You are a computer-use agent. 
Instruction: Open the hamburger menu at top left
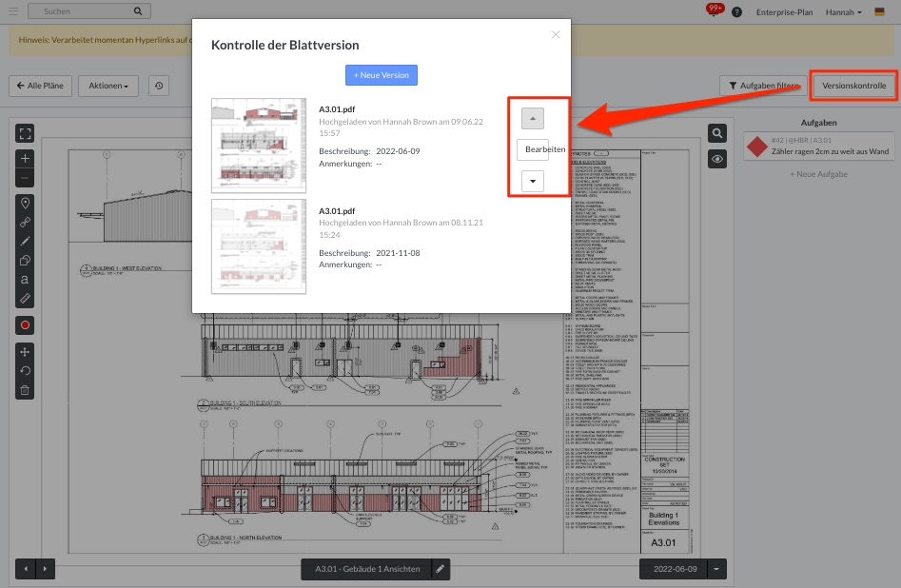[13, 11]
